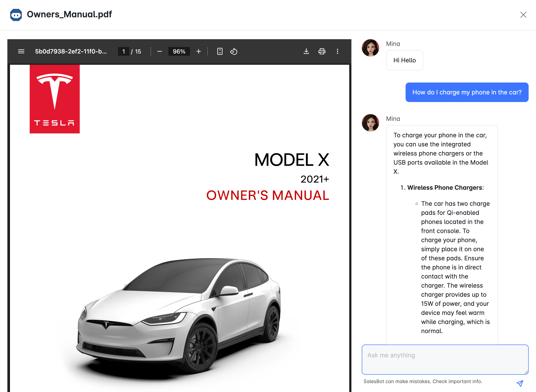Open the three-dot more actions menu
Viewport: 536px width, 392px height.
pyautogui.click(x=337, y=52)
